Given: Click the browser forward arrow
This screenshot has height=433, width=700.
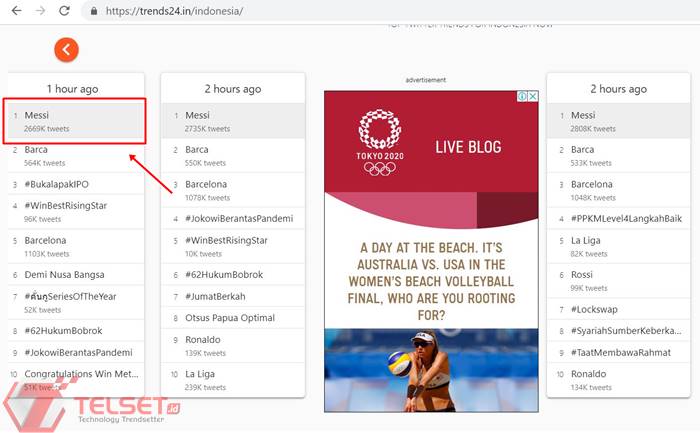Looking at the screenshot, I should (39, 11).
